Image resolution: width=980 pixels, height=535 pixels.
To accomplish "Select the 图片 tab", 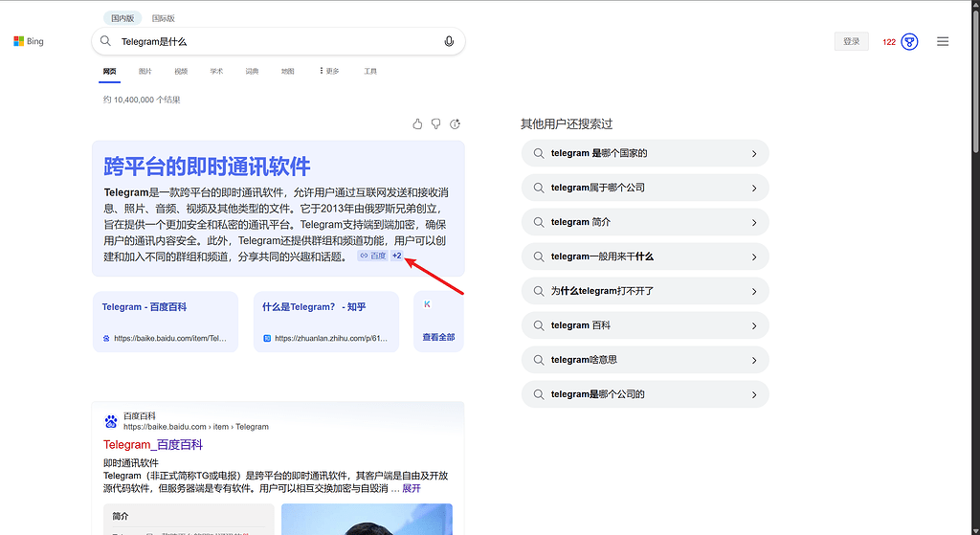I will (145, 71).
